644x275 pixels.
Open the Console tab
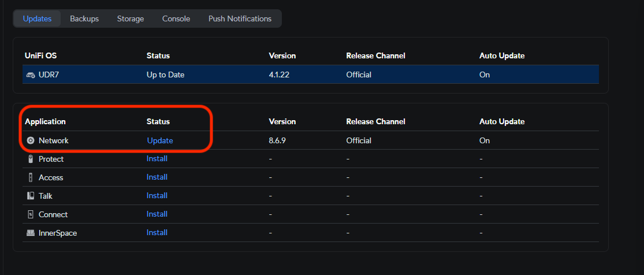point(176,18)
